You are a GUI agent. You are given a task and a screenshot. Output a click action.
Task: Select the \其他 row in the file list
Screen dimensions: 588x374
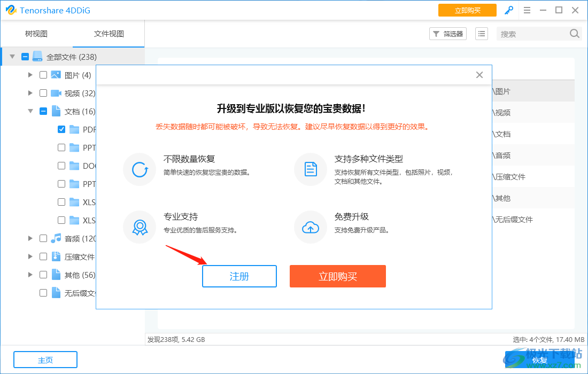click(x=533, y=198)
